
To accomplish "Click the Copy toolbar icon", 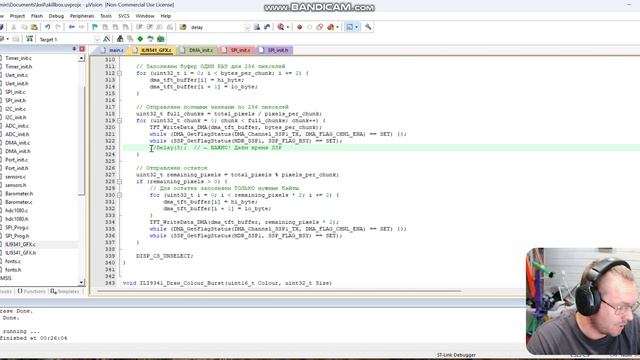I will (x=24, y=27).
